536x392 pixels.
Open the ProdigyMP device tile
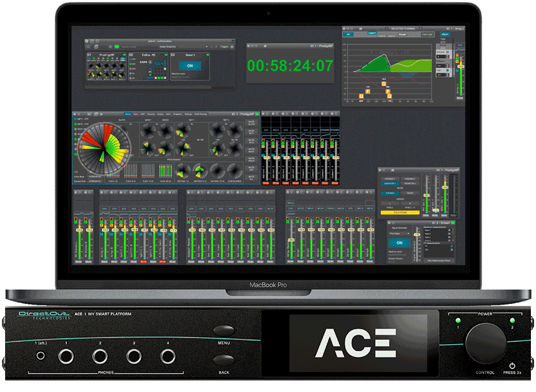[107, 66]
